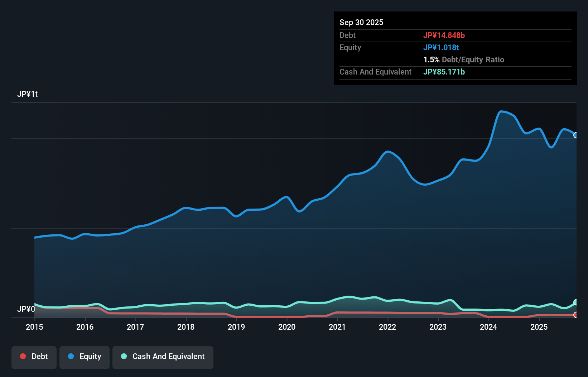Click the JP¥1.018t equity value

pos(441,47)
